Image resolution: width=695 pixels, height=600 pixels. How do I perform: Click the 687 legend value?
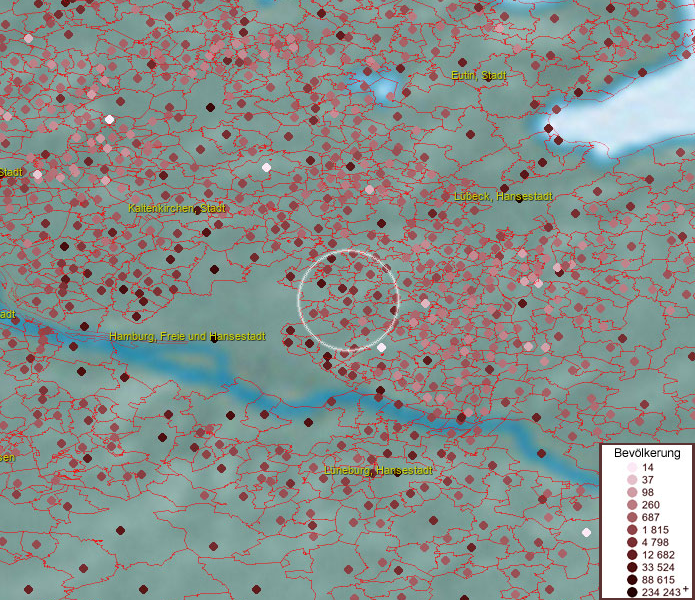click(651, 517)
